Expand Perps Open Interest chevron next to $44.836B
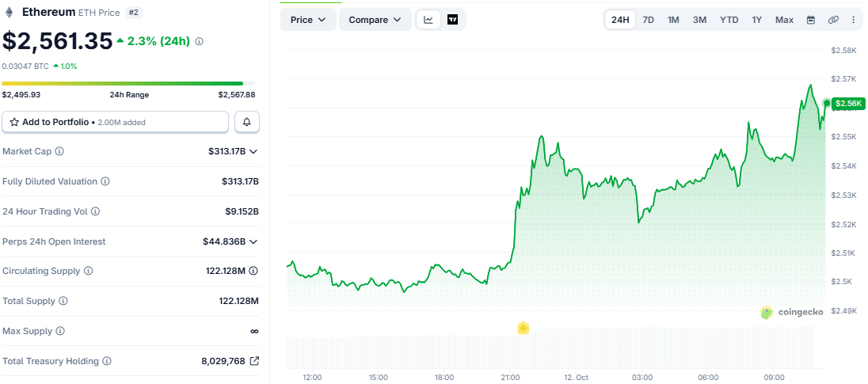 pos(253,241)
